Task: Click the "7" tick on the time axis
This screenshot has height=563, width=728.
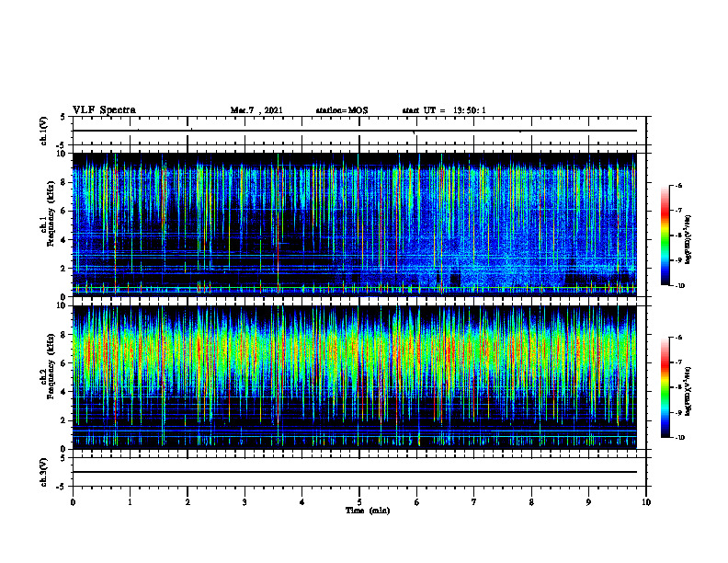Action: (x=474, y=502)
